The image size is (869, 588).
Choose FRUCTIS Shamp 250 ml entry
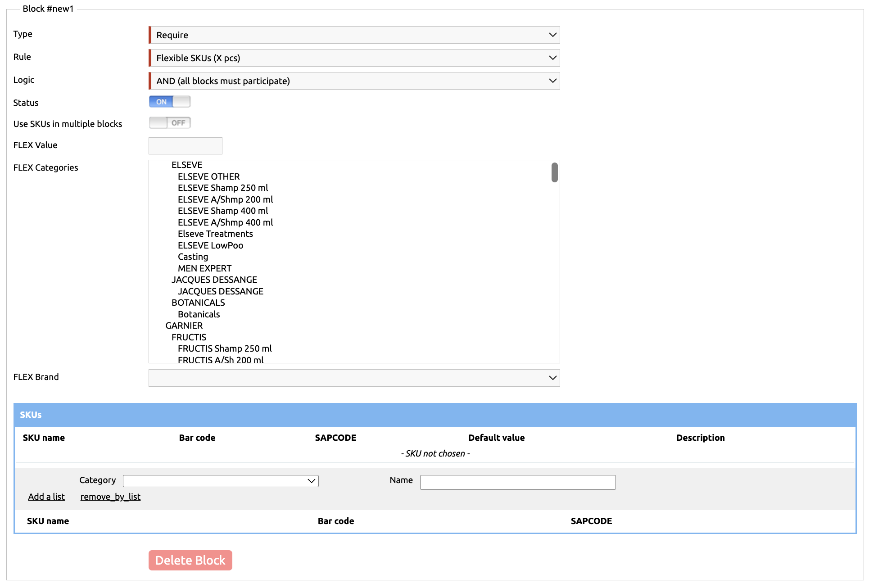coord(225,348)
